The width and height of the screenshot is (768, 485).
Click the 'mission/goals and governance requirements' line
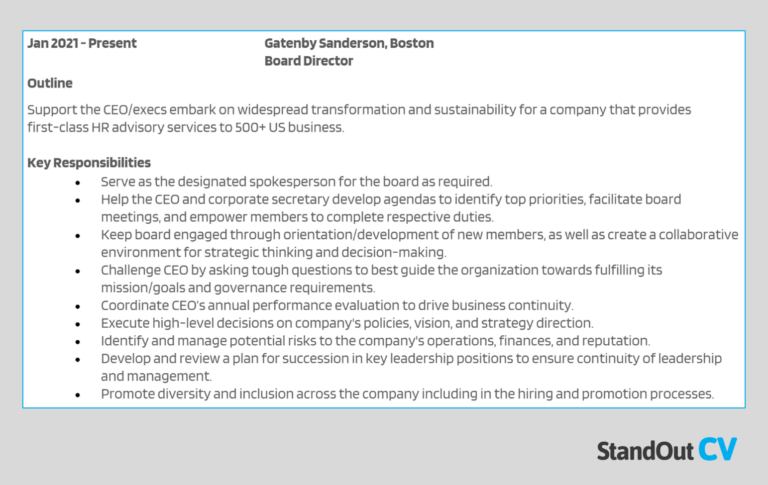pyautogui.click(x=238, y=288)
